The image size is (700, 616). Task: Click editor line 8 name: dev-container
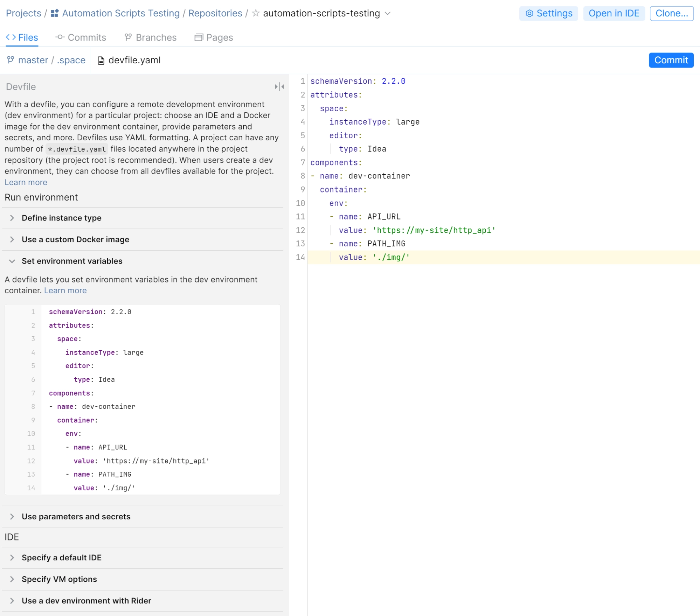360,176
